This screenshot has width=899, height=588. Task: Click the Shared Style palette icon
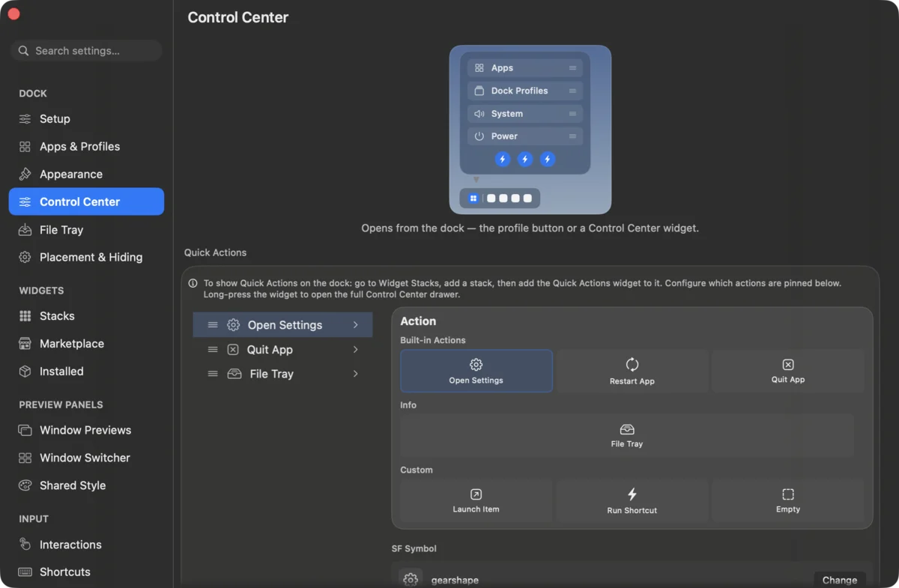click(25, 485)
